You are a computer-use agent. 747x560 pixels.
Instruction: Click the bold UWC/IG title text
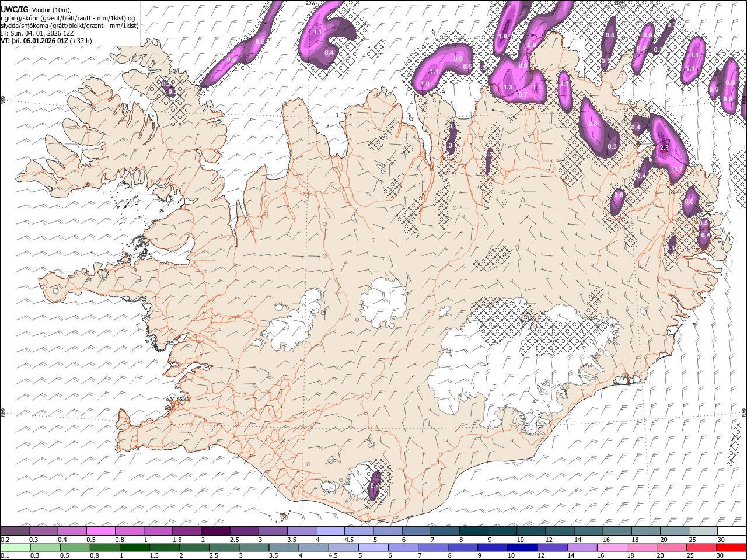point(13,9)
